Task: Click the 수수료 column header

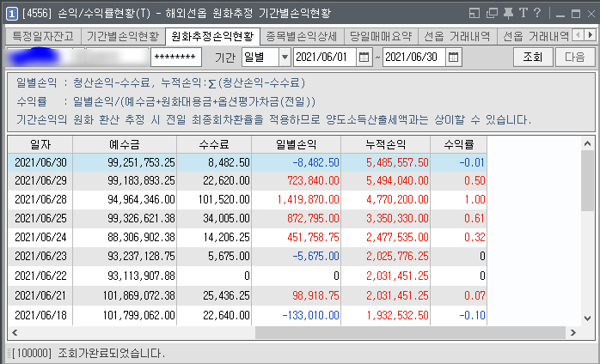Action: (x=214, y=144)
